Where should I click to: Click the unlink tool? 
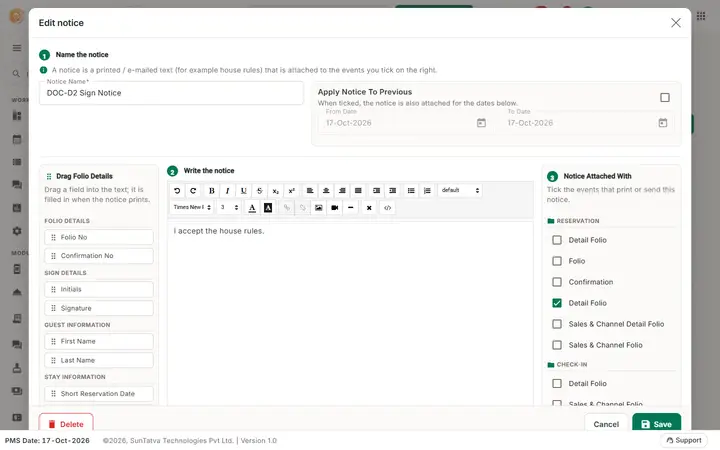point(303,208)
